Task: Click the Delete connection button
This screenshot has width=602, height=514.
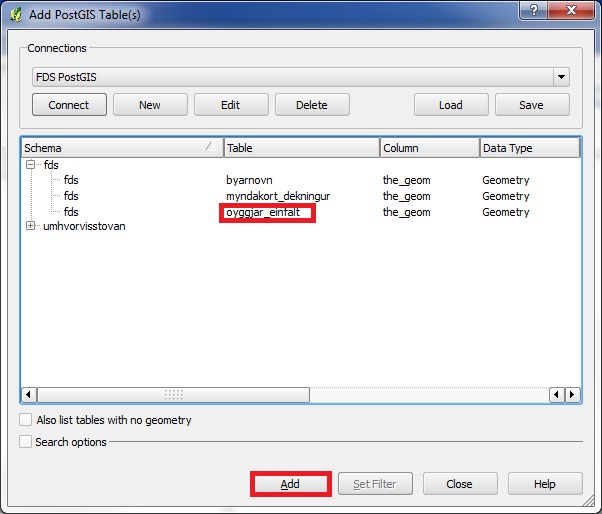Action: coord(312,105)
